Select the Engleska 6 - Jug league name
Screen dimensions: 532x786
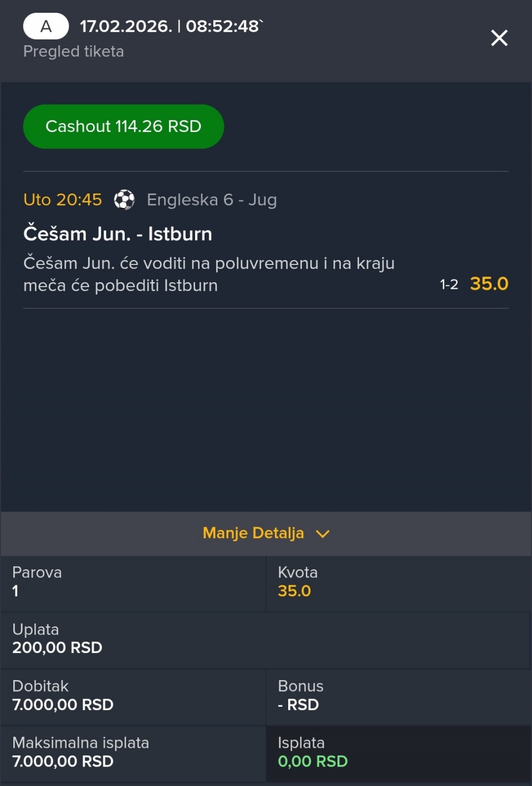pyautogui.click(x=212, y=200)
